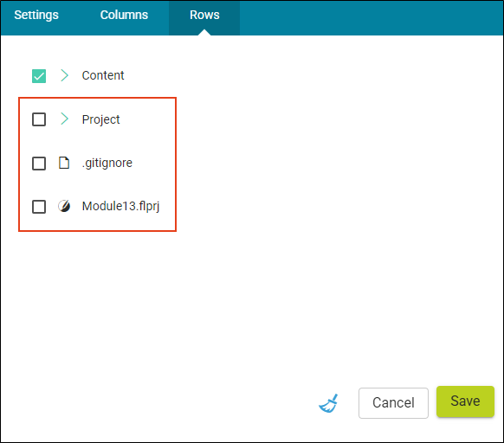Enable the Module13.flprj checkbox

(39, 207)
